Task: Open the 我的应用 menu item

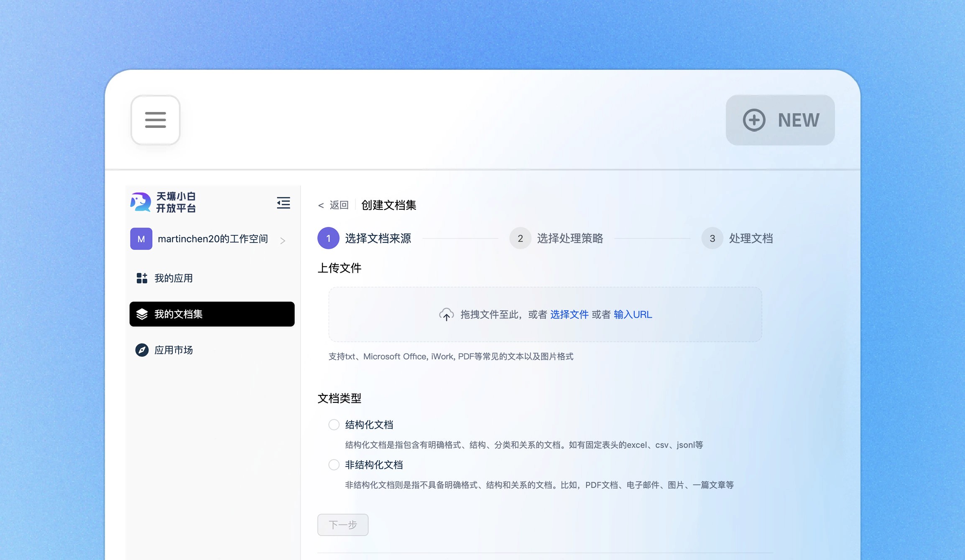Action: 174,278
